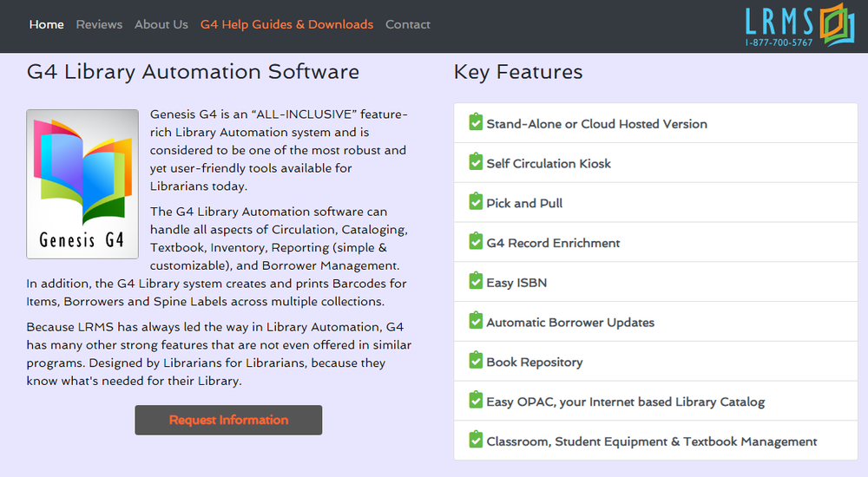
Task: Open G4 Help Guides & Downloads
Action: tap(286, 24)
